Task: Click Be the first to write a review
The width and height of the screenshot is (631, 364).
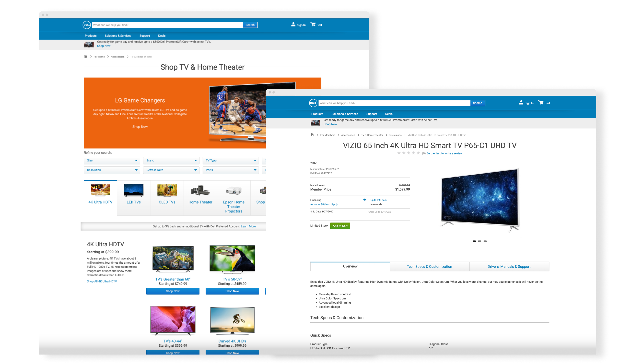Action: (x=444, y=153)
